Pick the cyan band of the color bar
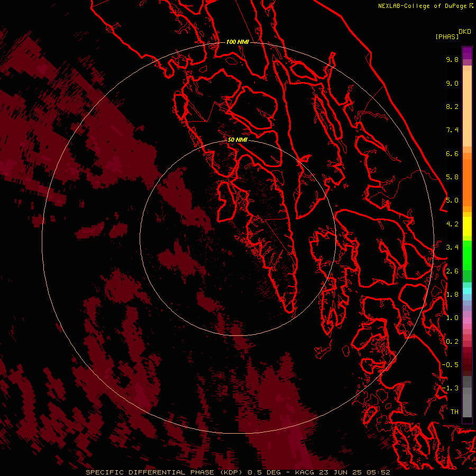The width and height of the screenshot is (476, 476). (x=467, y=290)
